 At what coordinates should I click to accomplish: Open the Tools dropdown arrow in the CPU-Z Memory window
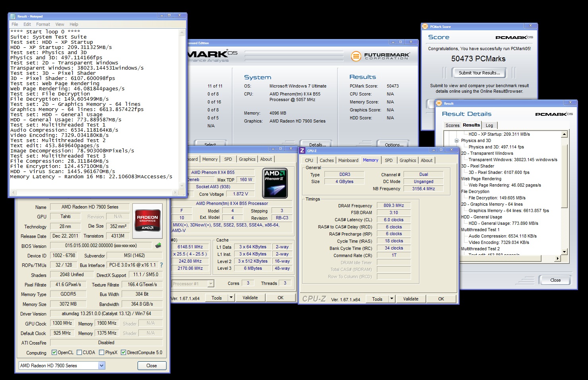pos(392,299)
